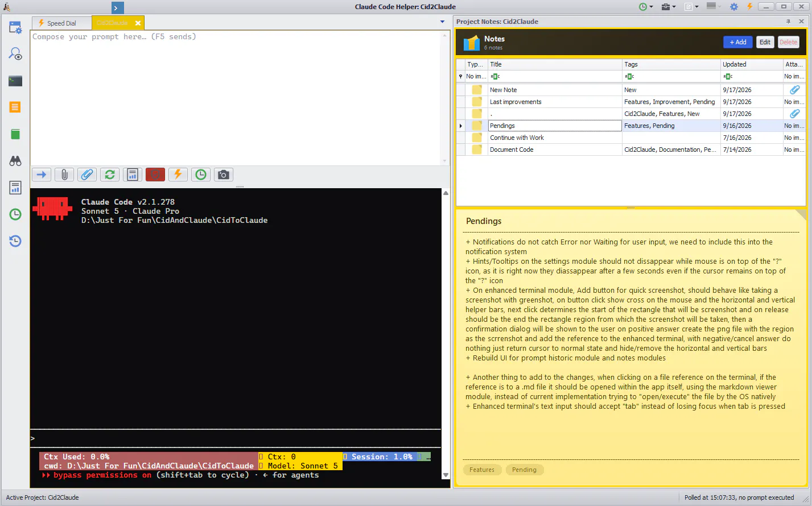Viewport: 812px width, 506px height.
Task: Click the magnifier with eye sidebar icon
Action: 15,54
